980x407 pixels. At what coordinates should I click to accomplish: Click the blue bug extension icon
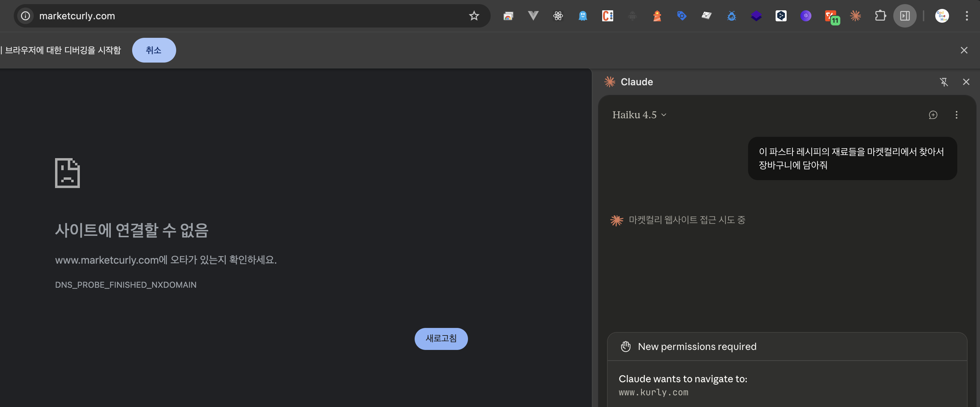pos(731,15)
